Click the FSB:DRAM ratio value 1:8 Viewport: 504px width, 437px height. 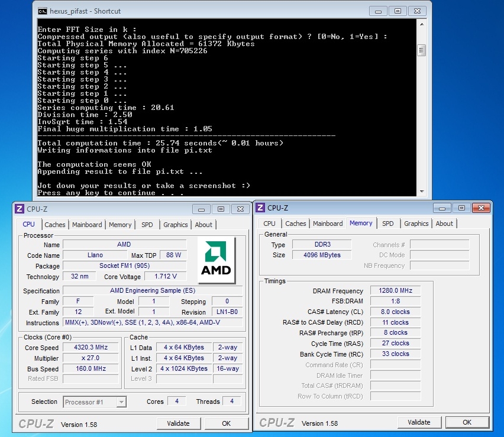(395, 301)
